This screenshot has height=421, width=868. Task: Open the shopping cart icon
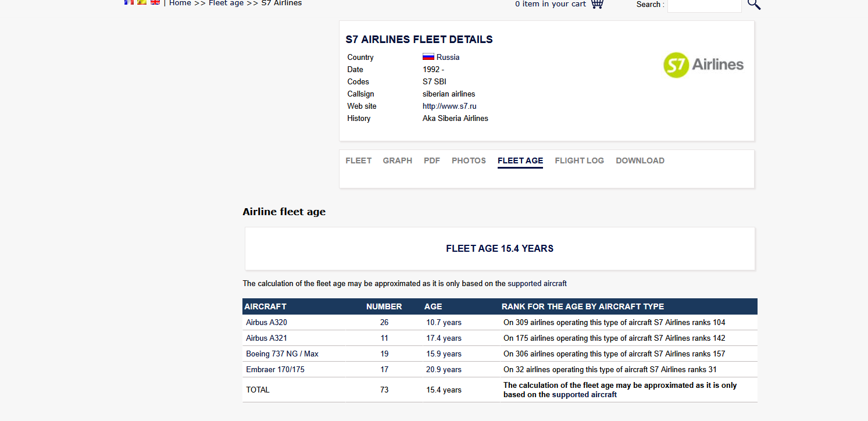tap(597, 3)
